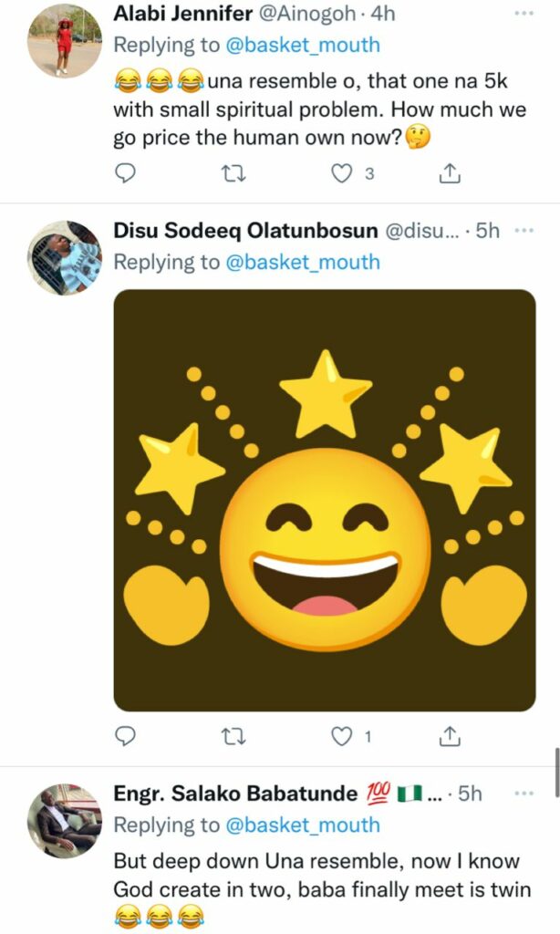This screenshot has width=560, height=934.
Task: Open the @basket_mouth link under Disu Sodeeq
Action: (303, 262)
